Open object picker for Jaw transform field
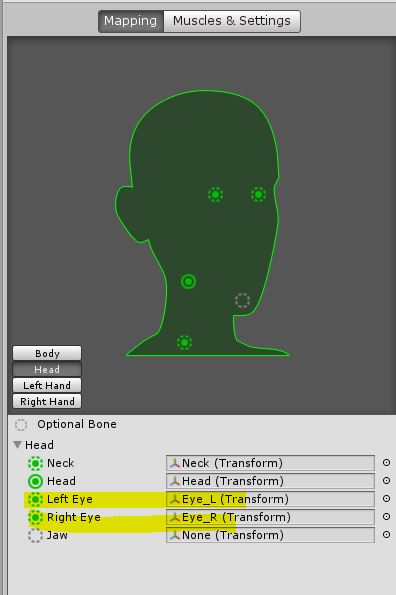The image size is (396, 595). (x=386, y=535)
